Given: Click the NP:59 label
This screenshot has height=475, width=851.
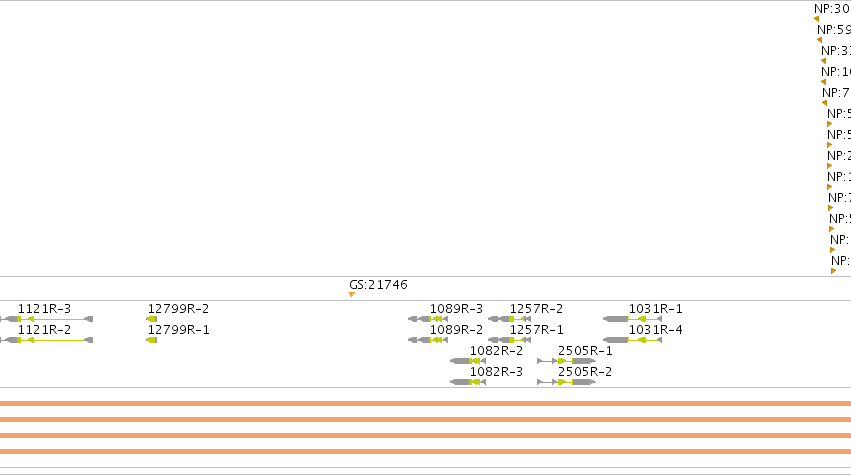Looking at the screenshot, I should coord(834,30).
